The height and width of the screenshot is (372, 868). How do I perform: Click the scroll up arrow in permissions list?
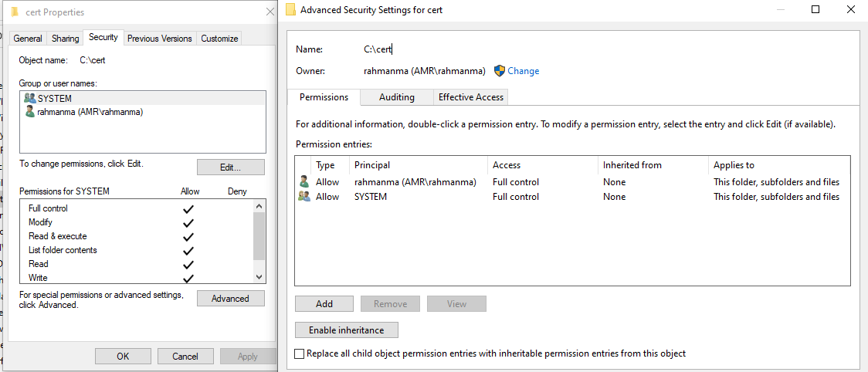[259, 206]
